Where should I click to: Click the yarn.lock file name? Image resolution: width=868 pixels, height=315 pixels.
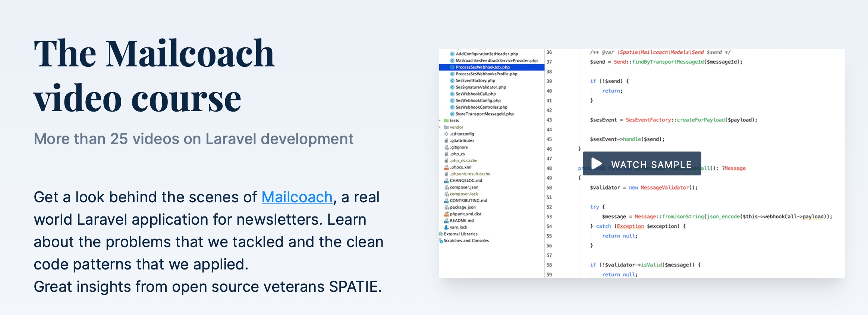[458, 227]
